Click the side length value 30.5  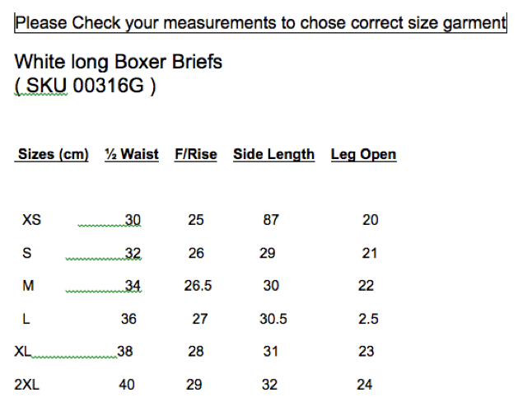click(x=273, y=319)
